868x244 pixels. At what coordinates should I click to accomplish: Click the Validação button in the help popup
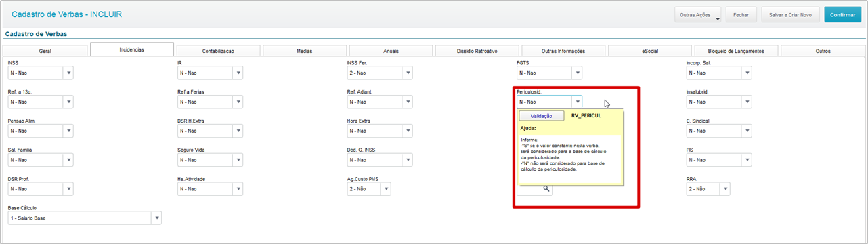pyautogui.click(x=542, y=116)
